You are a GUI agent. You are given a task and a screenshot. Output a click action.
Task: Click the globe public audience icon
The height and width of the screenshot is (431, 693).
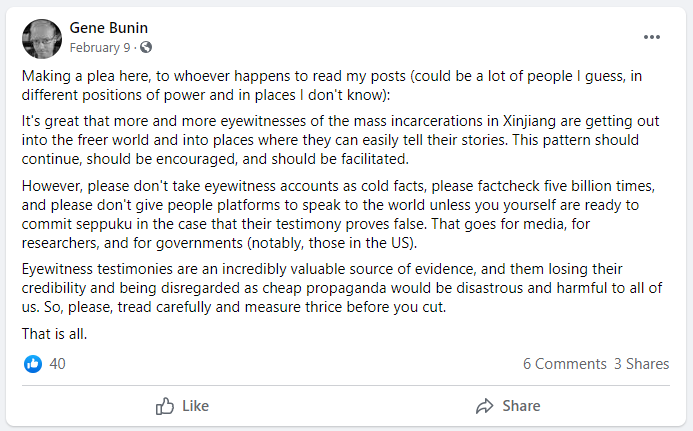(146, 47)
